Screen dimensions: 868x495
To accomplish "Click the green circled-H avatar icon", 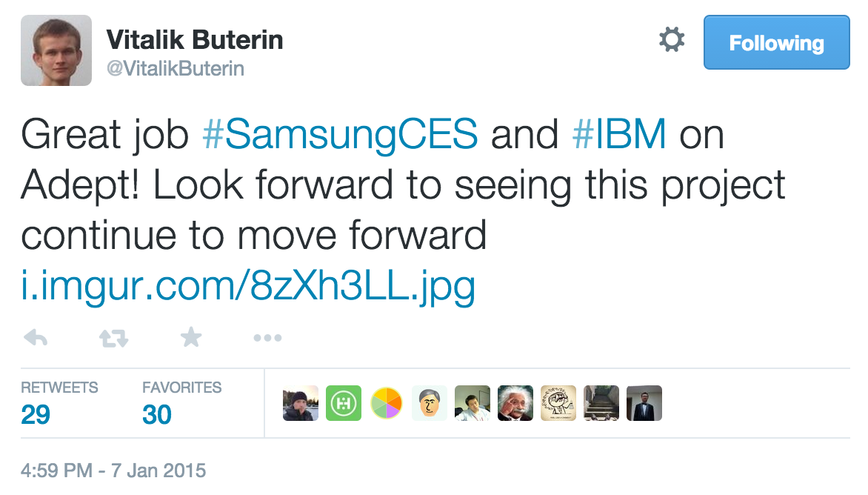I will click(x=344, y=403).
